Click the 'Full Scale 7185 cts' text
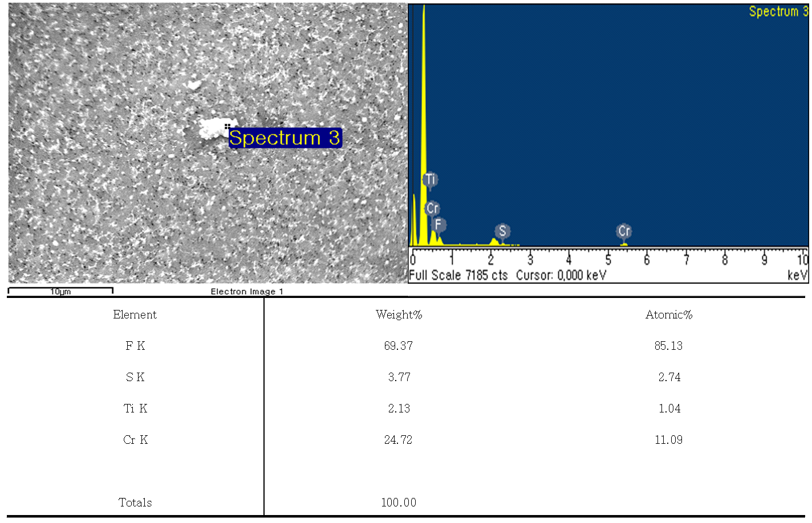 click(458, 275)
